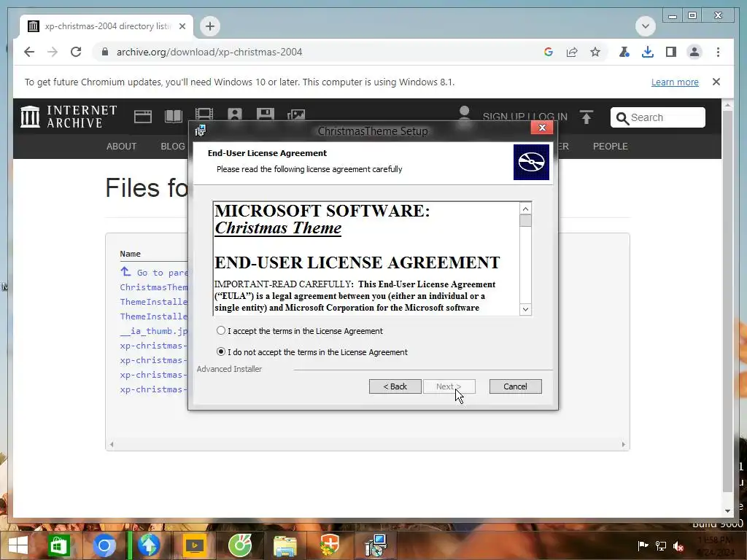Open the audio icon in Archive nav
The height and width of the screenshot is (560, 747).
coord(235,114)
